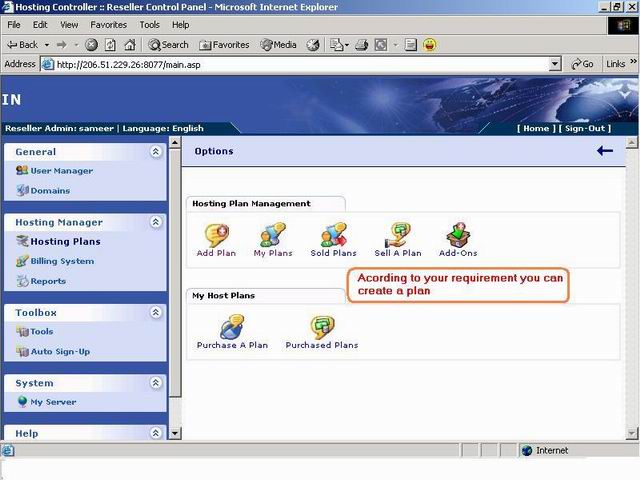Go back using the Back button

click(22, 45)
